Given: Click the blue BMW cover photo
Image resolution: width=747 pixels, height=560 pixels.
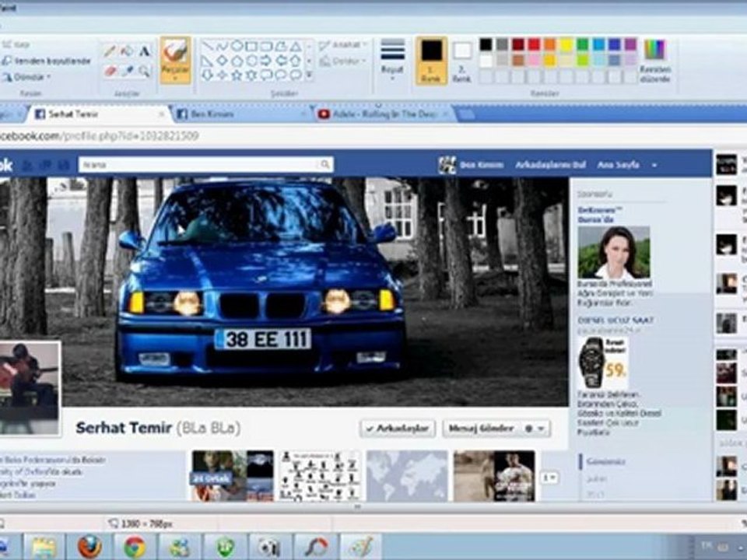Looking at the screenshot, I should pos(284,292).
